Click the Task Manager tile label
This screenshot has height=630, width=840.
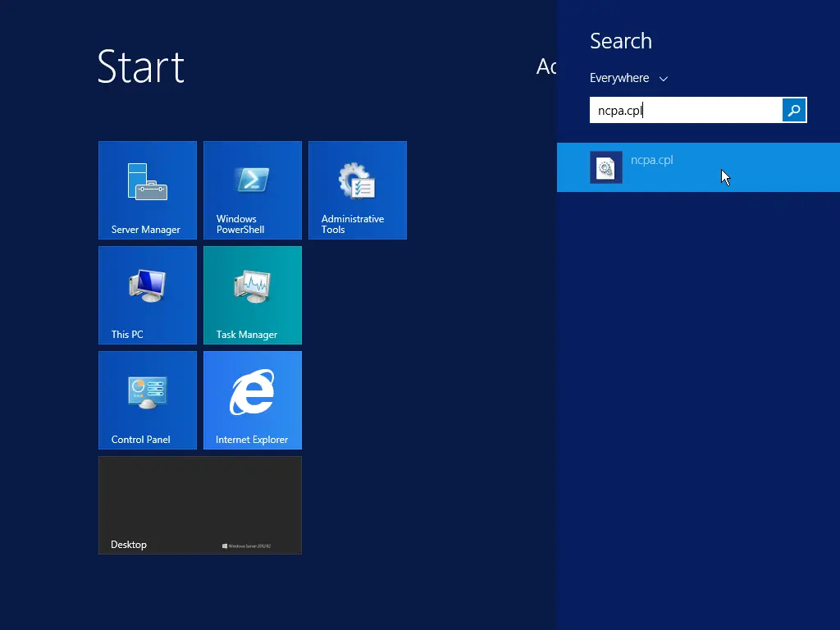pos(246,335)
